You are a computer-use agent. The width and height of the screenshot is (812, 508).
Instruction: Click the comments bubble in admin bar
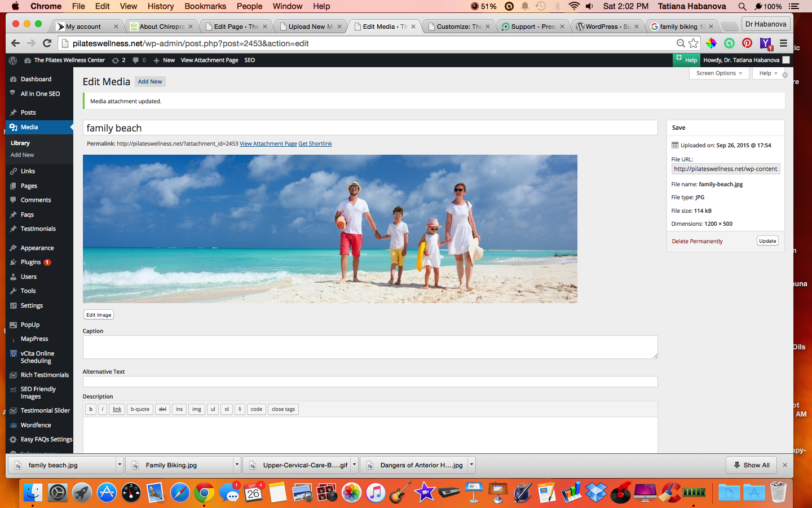coord(139,60)
